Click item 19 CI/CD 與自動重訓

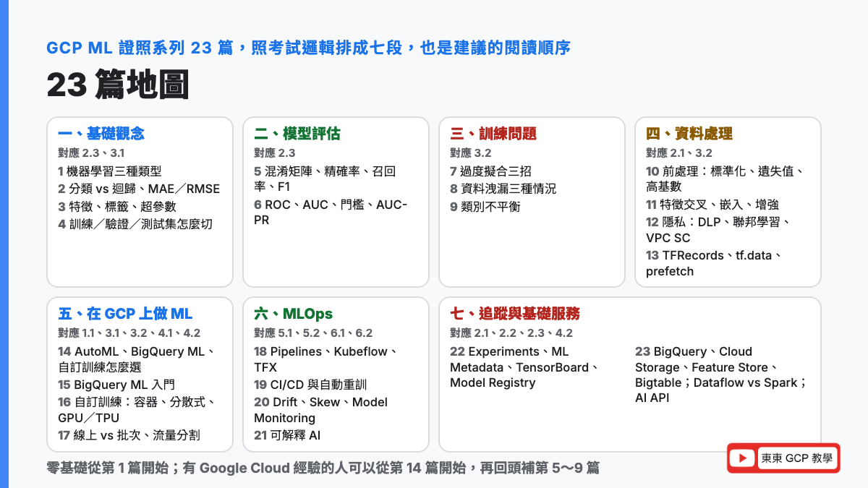click(310, 385)
